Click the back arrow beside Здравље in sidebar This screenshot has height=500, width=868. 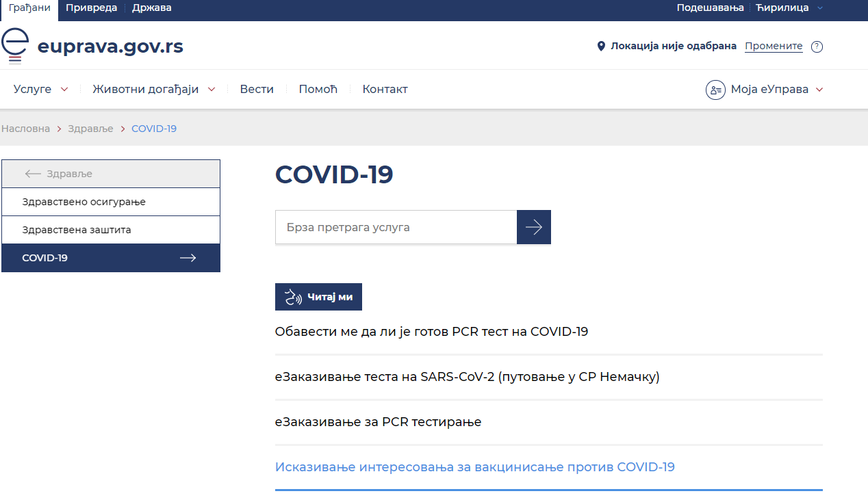(x=33, y=174)
